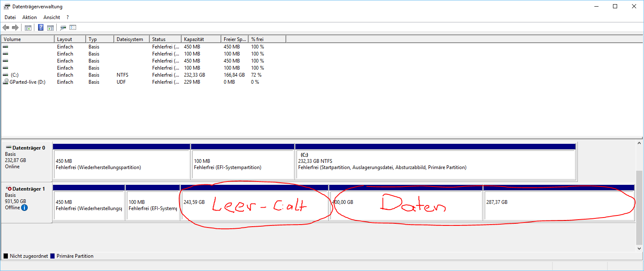Image resolution: width=644 pixels, height=271 pixels.
Task: Click the NTFS file system cell
Action: click(122, 75)
